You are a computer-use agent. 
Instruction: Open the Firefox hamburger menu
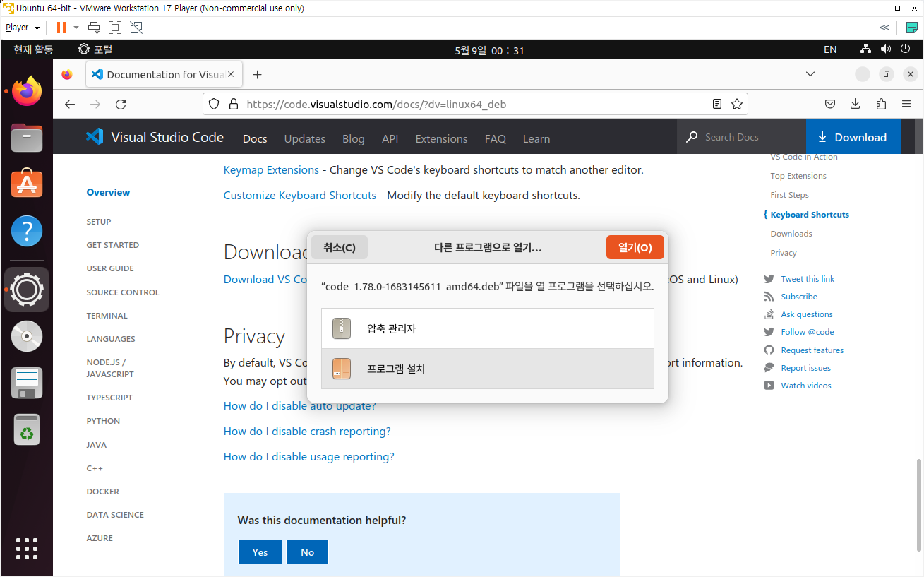(x=906, y=104)
